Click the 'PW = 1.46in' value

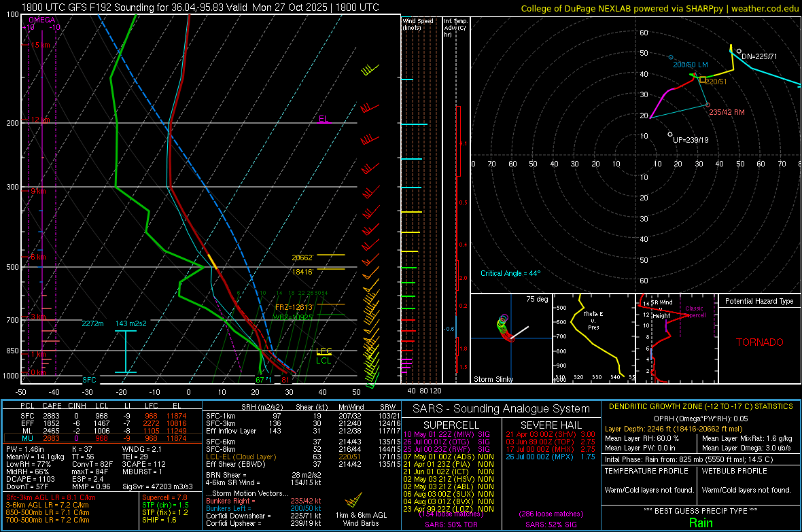coord(25,449)
